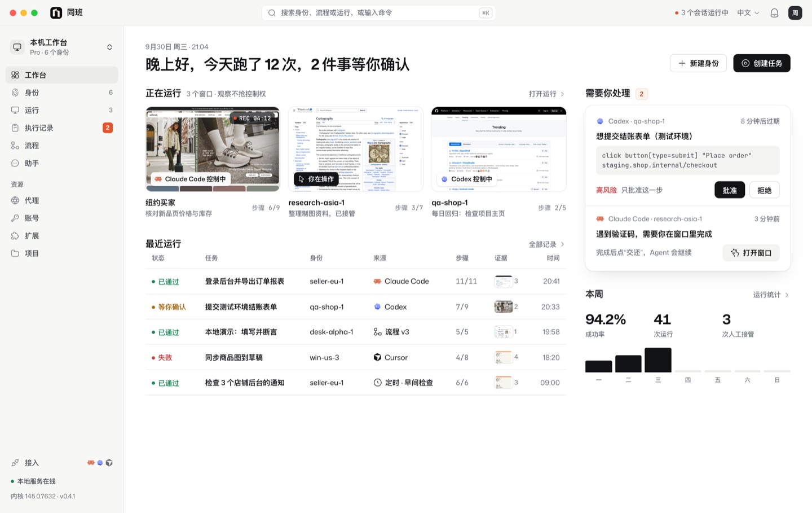Screen dimensions: 812x513
Task: Open the 中文 language dropdown
Action: (748, 13)
